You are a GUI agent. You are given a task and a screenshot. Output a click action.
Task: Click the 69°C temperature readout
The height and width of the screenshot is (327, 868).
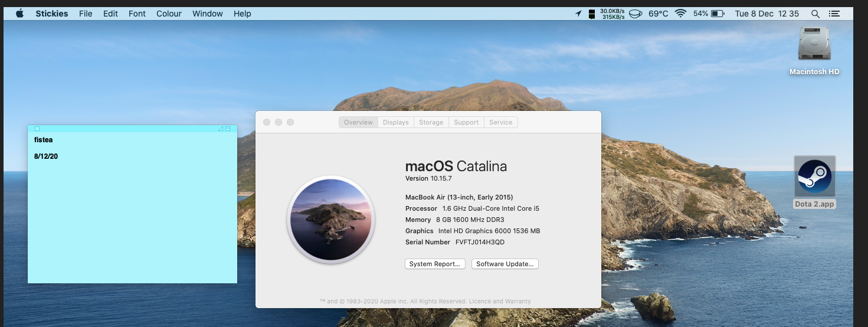click(659, 14)
